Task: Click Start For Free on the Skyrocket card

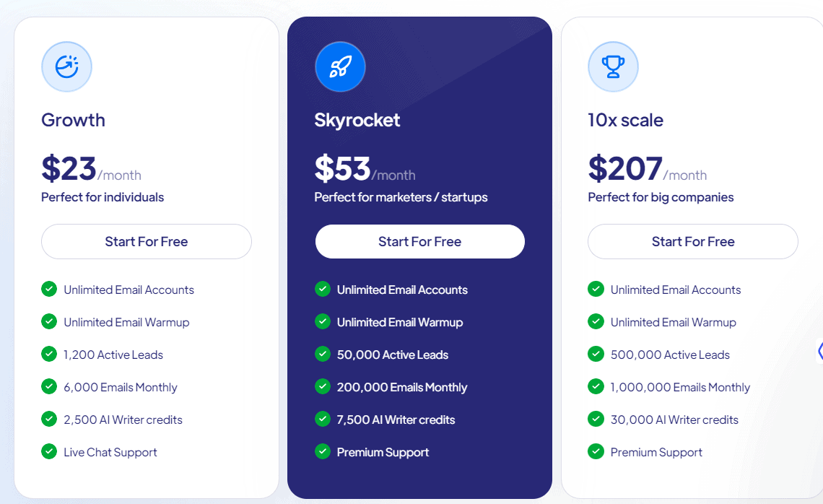Action: (419, 241)
